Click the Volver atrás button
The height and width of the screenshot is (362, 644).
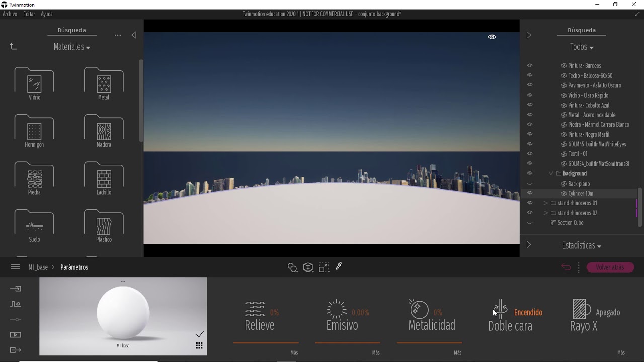[x=610, y=267]
